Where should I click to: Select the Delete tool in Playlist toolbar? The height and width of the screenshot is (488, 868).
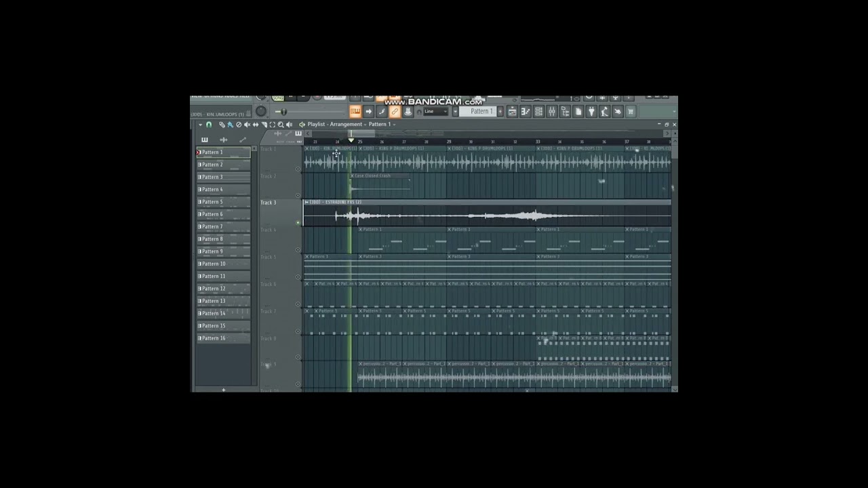point(239,125)
